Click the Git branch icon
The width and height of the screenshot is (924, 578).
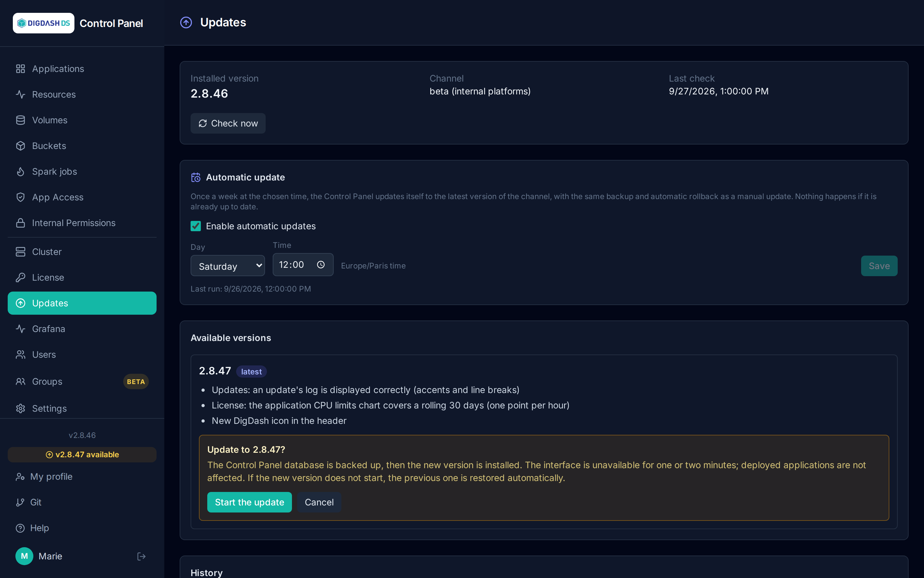pyautogui.click(x=20, y=502)
